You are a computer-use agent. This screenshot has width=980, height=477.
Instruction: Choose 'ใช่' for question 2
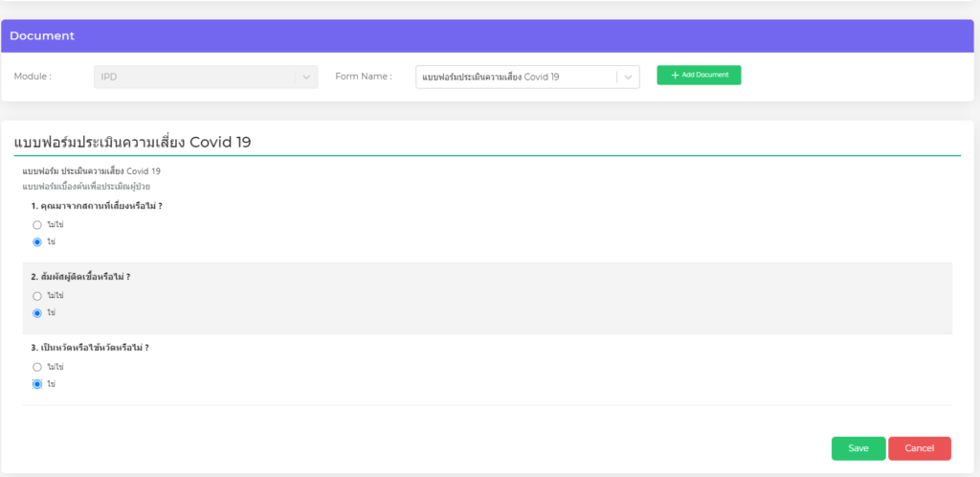pyautogui.click(x=37, y=313)
